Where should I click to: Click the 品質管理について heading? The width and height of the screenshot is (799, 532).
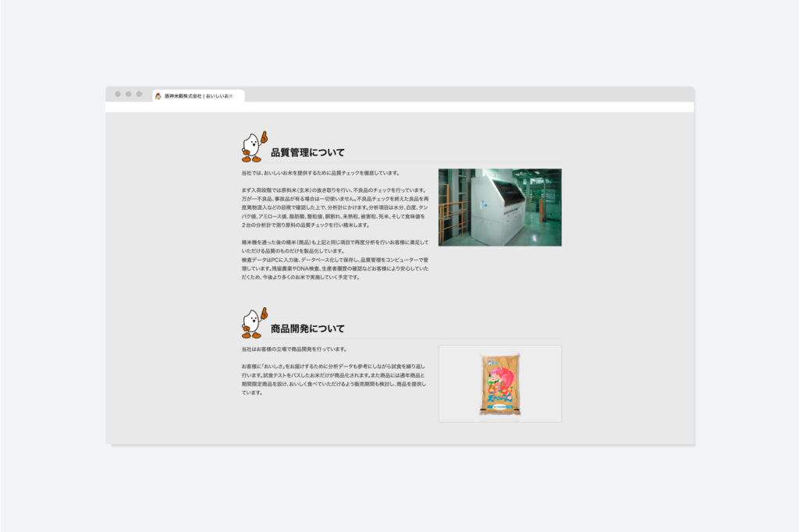[x=307, y=152]
